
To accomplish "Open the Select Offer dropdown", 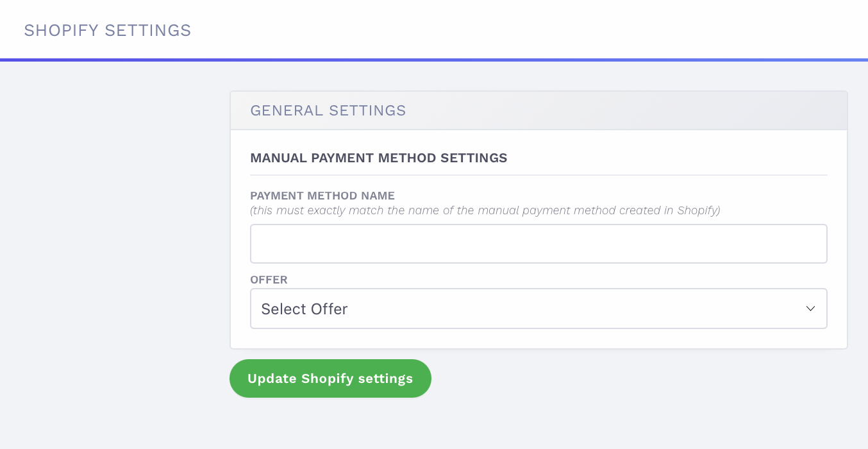I will [x=538, y=309].
